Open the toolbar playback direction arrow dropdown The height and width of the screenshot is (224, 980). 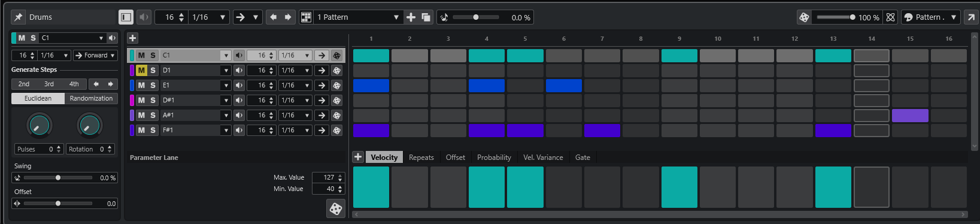256,17
